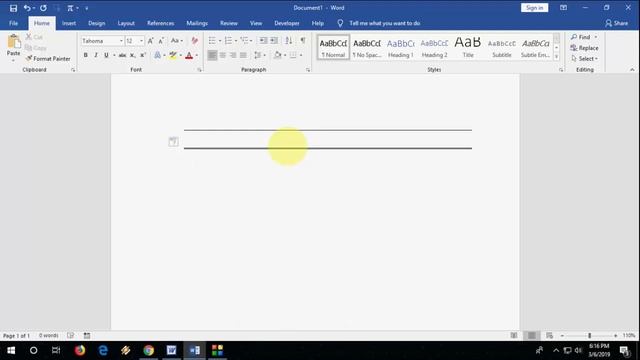The height and width of the screenshot is (360, 640).
Task: Decrease font size with shrink font icon
Action: click(x=161, y=41)
